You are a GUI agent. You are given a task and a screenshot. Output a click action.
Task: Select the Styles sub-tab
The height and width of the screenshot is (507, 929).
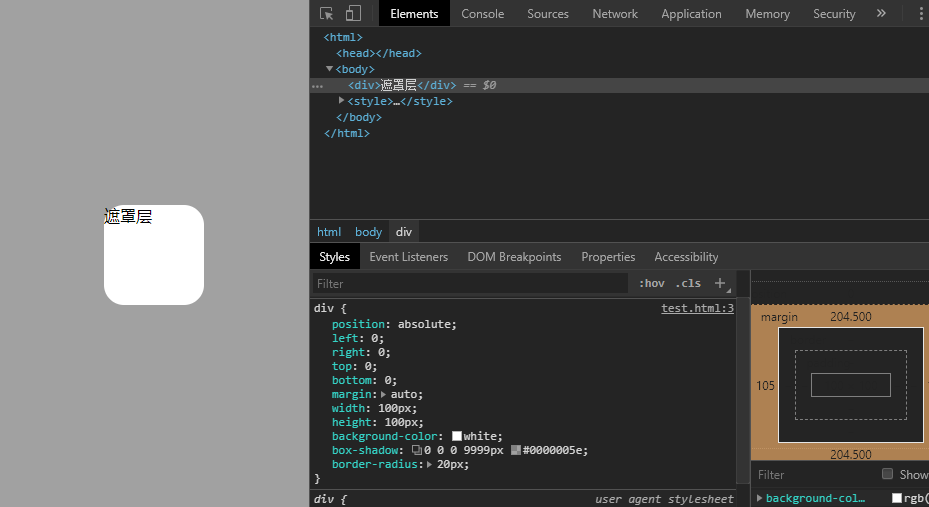pos(334,256)
